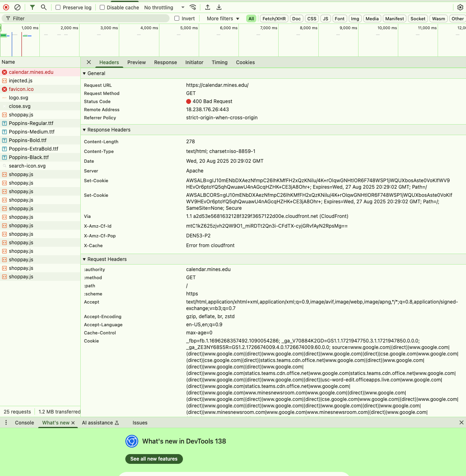
Task: Open network settings gear icon
Action: click(460, 7)
